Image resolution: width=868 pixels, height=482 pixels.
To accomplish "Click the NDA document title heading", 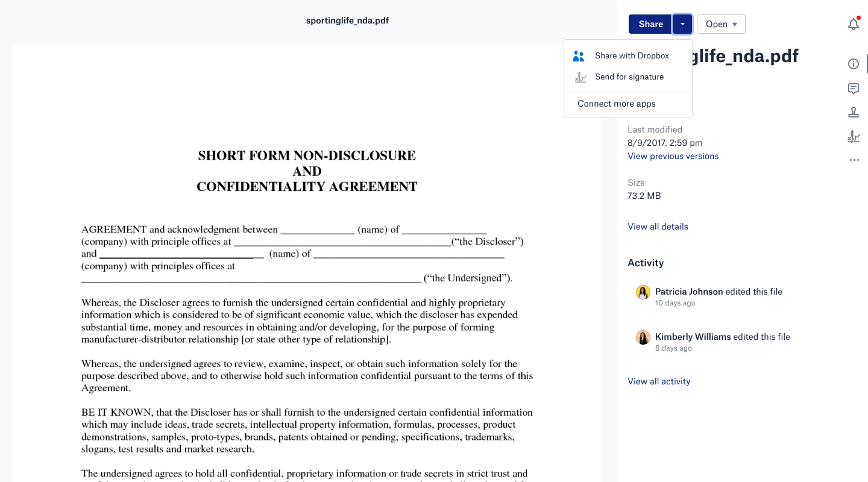I will [x=307, y=171].
